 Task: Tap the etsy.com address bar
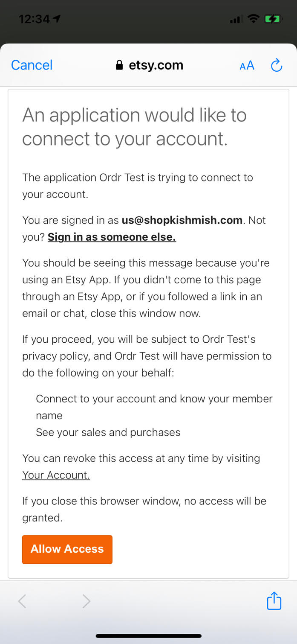[149, 65]
